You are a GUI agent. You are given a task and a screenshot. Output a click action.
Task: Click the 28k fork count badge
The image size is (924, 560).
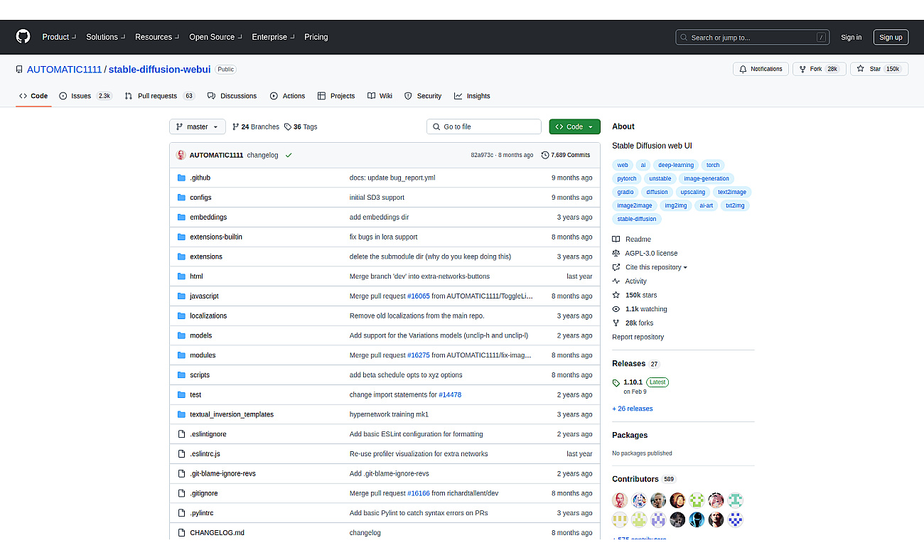(832, 69)
